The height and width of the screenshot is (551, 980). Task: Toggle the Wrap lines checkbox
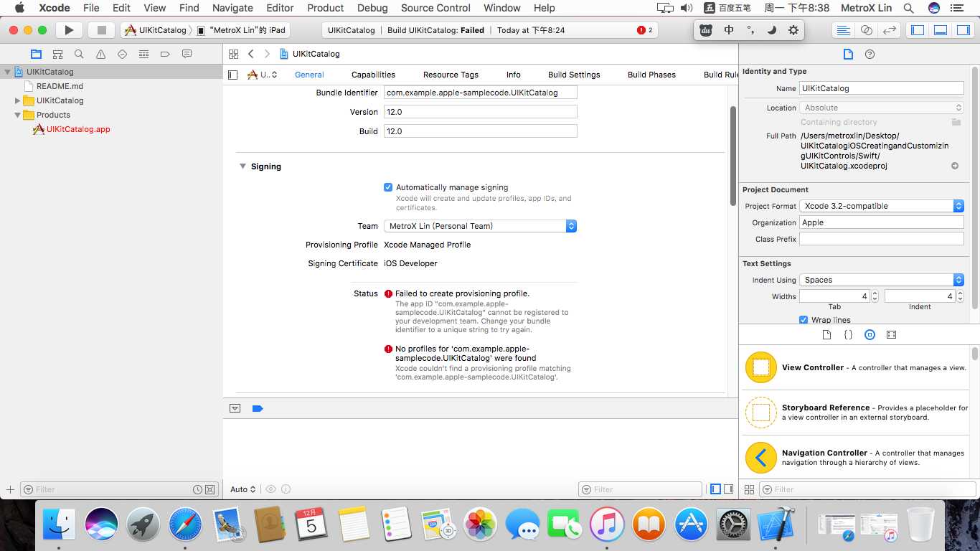[x=804, y=320]
